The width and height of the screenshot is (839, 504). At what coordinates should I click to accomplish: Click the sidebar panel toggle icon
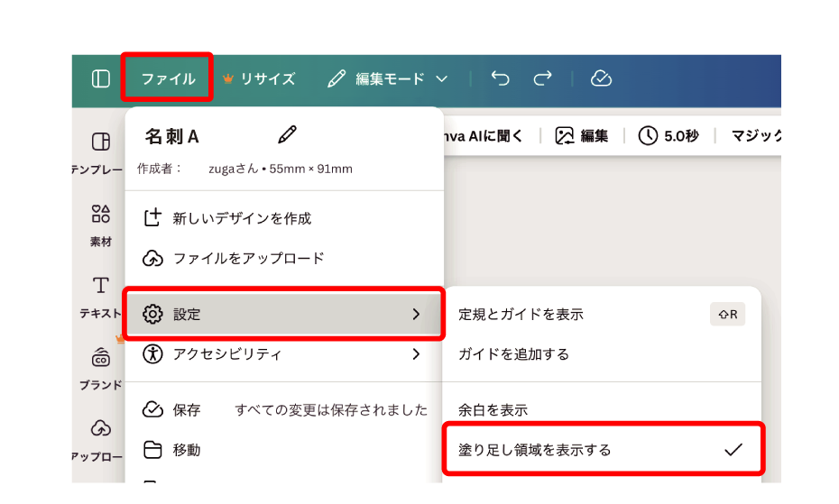(101, 78)
